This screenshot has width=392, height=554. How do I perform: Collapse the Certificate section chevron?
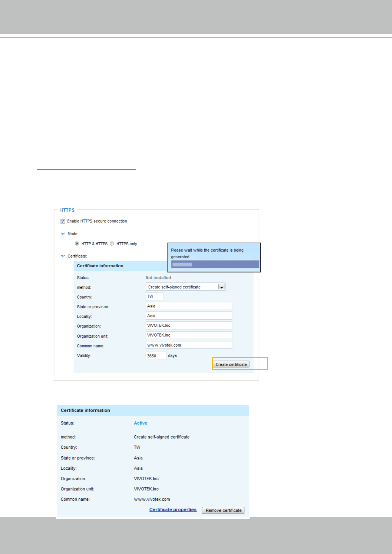[63, 256]
